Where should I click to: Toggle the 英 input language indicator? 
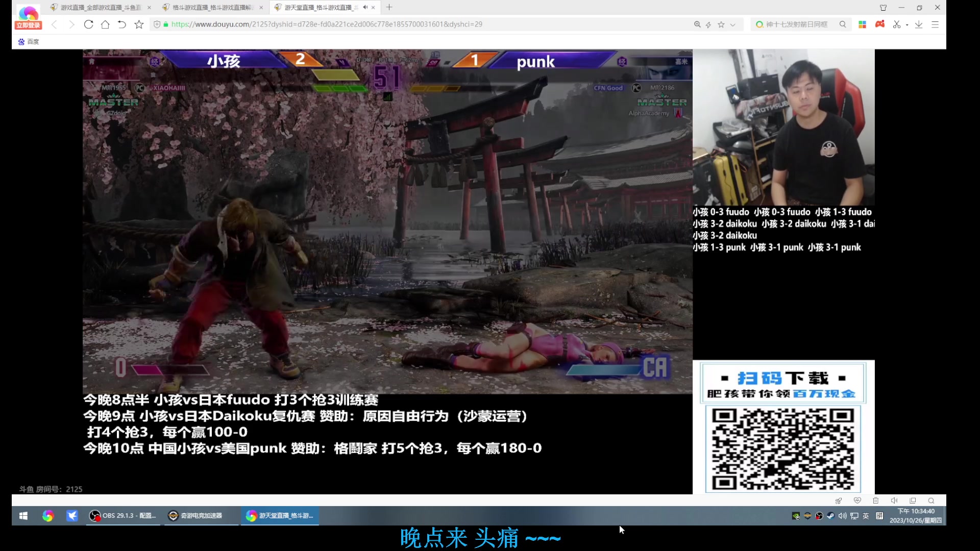[x=866, y=516]
